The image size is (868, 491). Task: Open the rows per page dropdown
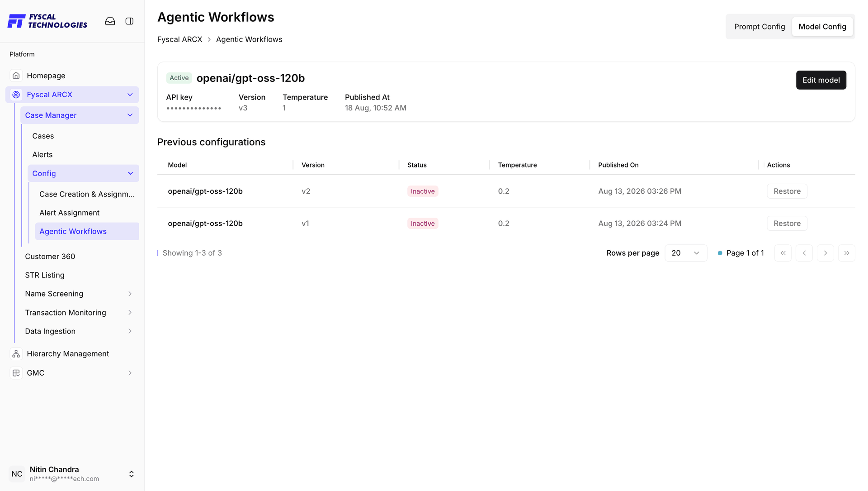(x=686, y=253)
